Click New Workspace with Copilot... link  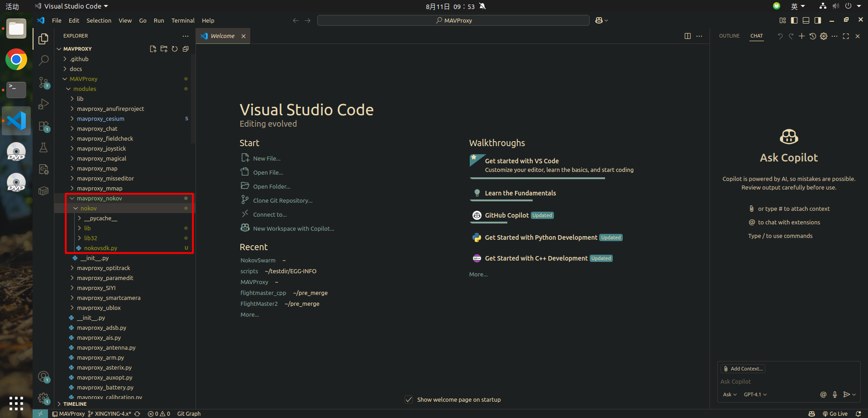point(293,228)
